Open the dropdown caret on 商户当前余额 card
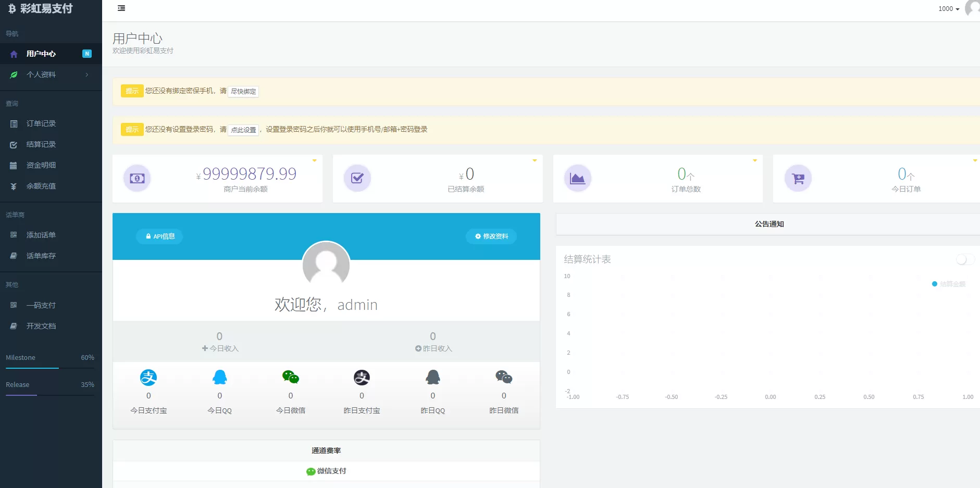 point(314,160)
